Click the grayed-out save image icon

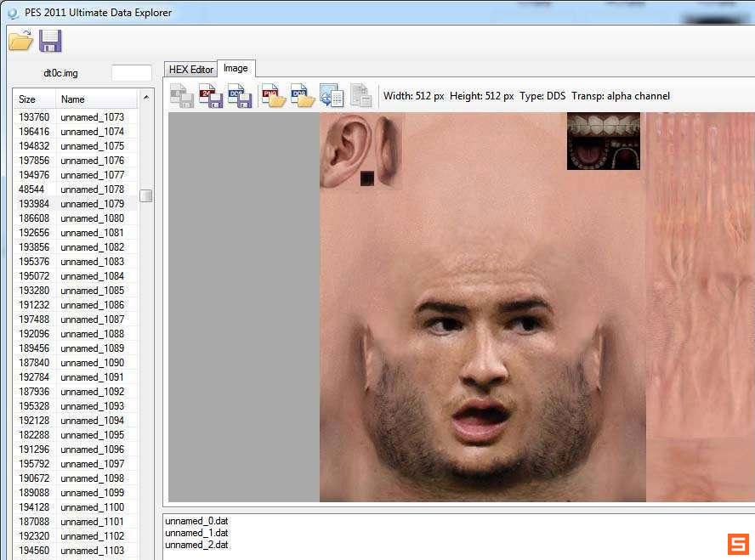pos(181,96)
